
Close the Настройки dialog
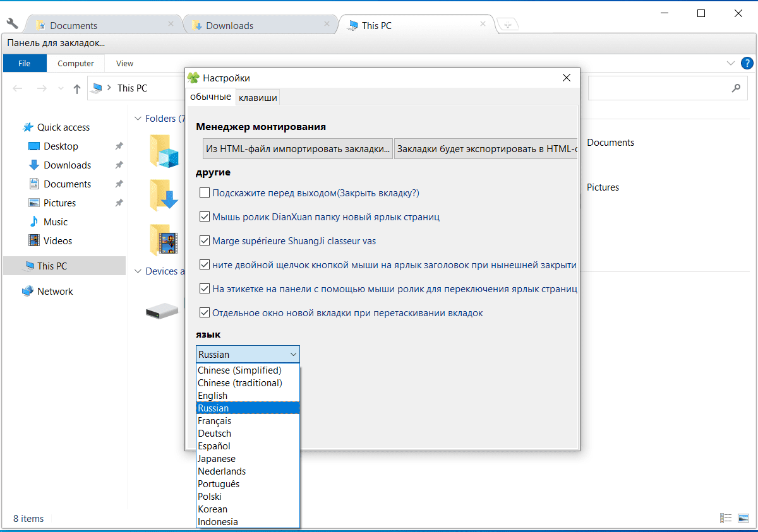point(567,78)
